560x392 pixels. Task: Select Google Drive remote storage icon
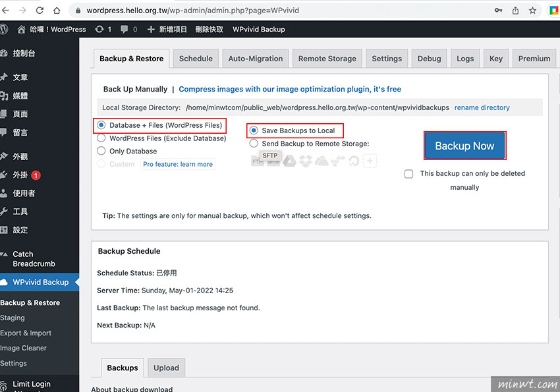coord(290,161)
